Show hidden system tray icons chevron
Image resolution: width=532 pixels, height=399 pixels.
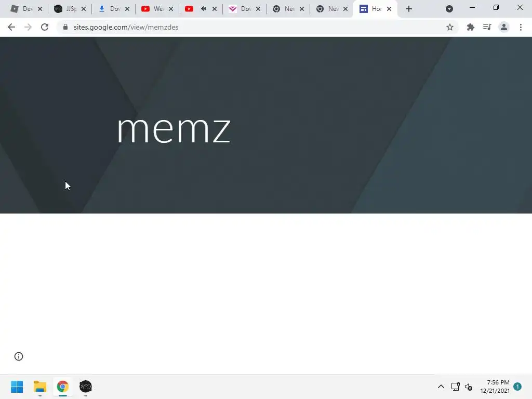[x=441, y=387]
